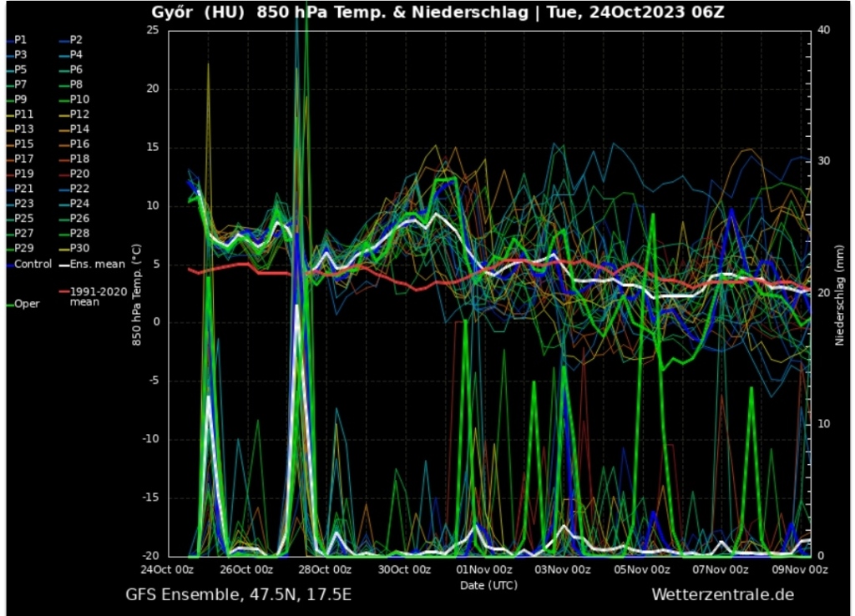Click the GFS Ensemble coordinates caption

tap(238, 594)
